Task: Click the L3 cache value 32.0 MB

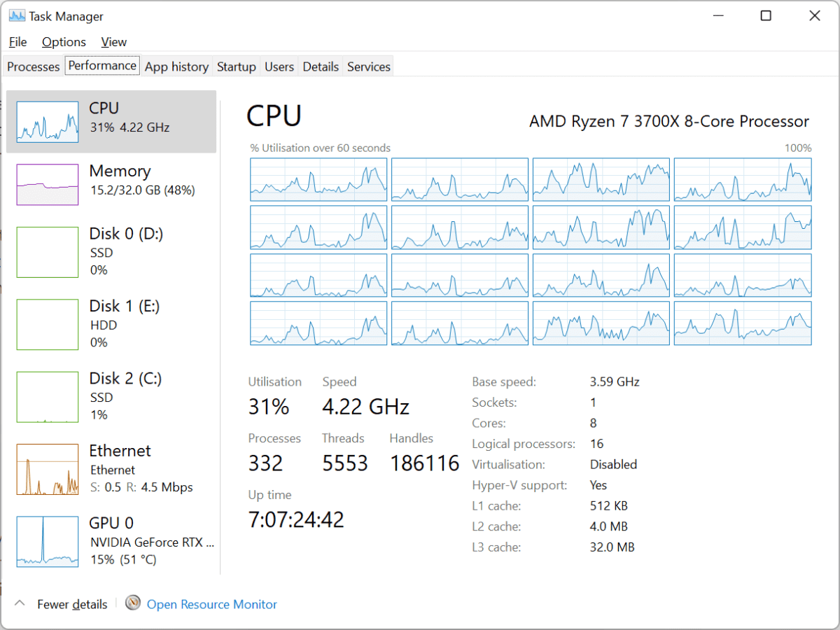Action: (612, 547)
